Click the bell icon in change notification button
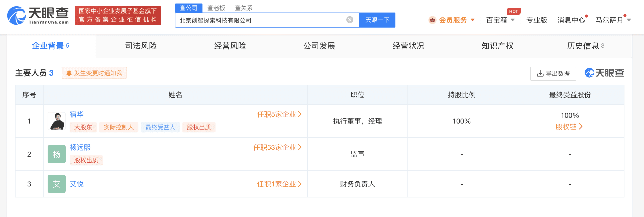Image resolution: width=644 pixels, height=217 pixels. tap(69, 73)
